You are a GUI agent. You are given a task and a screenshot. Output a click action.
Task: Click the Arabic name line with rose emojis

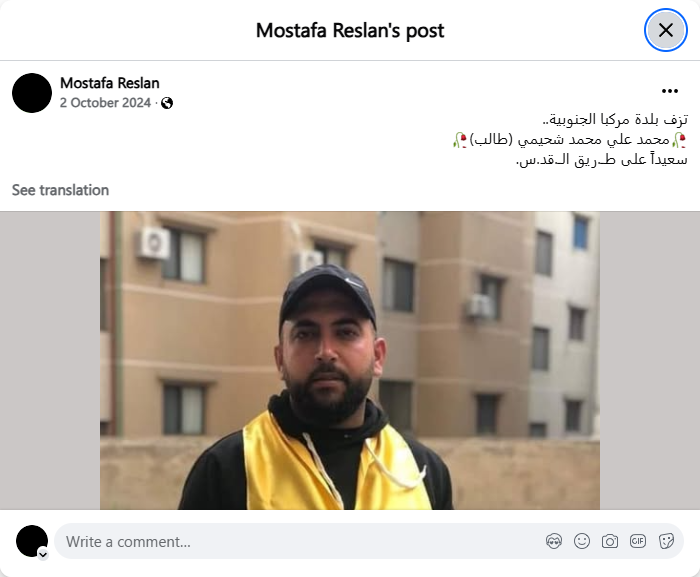click(570, 140)
